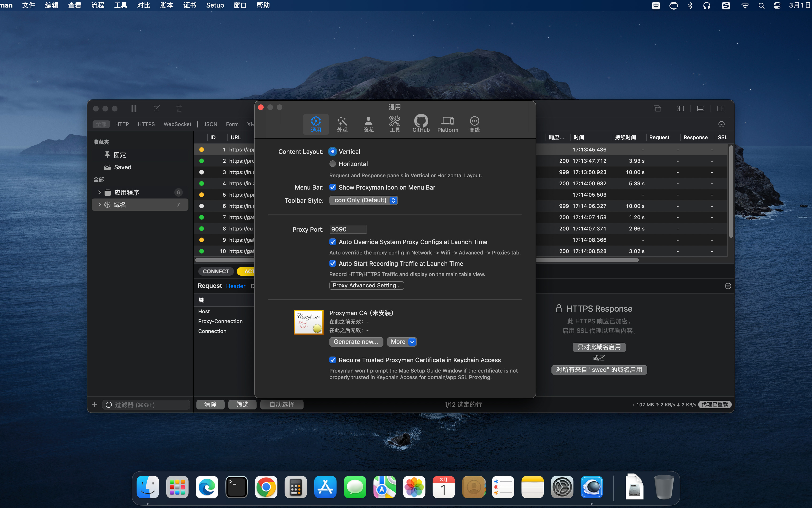The height and width of the screenshot is (508, 812).
Task: Click the 筛选 button
Action: pos(242,405)
